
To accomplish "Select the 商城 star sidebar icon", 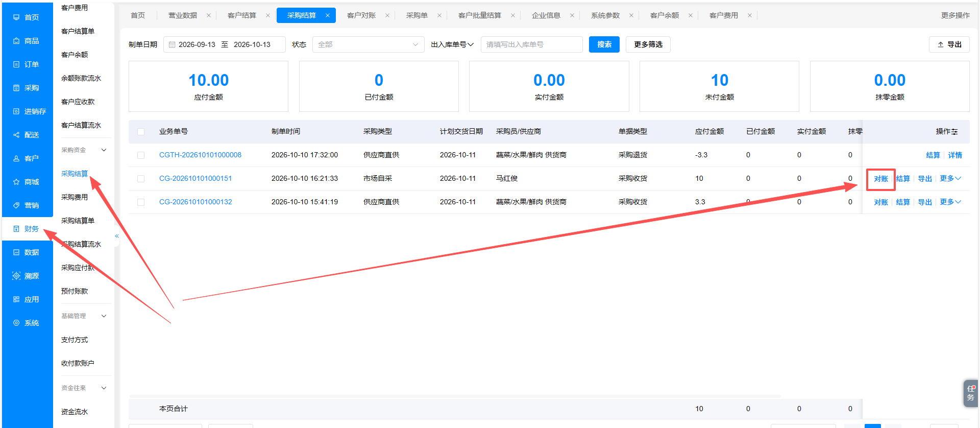I will [x=16, y=182].
